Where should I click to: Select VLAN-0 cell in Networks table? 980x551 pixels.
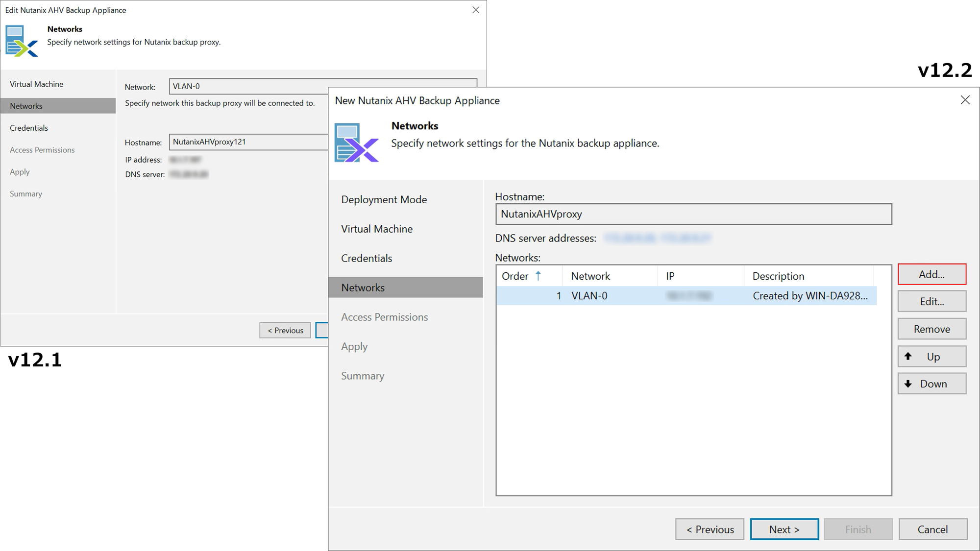click(x=589, y=296)
